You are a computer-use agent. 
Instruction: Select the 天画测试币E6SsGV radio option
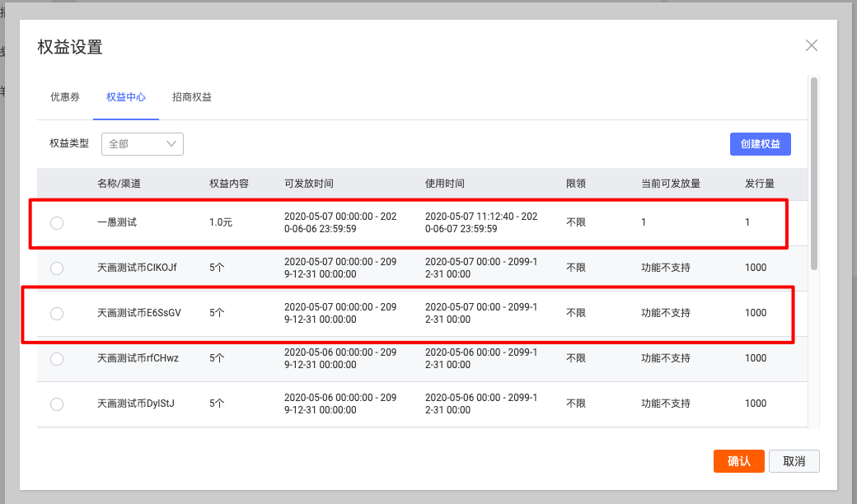click(x=57, y=314)
